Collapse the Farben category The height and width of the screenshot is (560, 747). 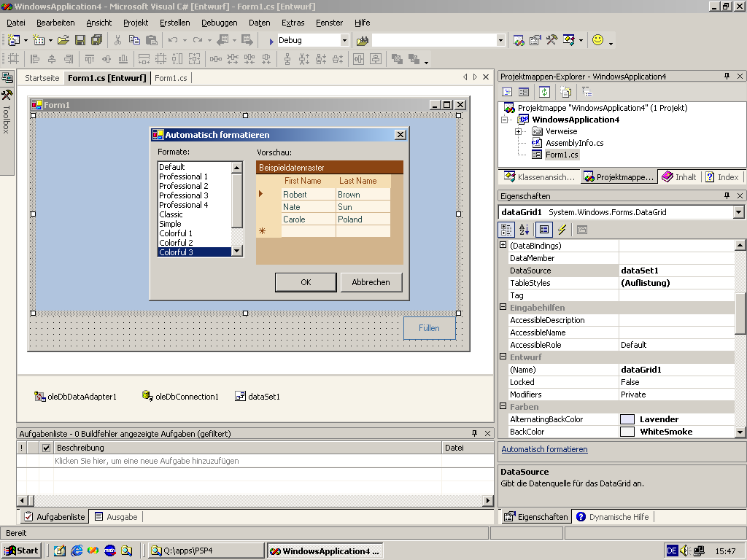coord(503,406)
